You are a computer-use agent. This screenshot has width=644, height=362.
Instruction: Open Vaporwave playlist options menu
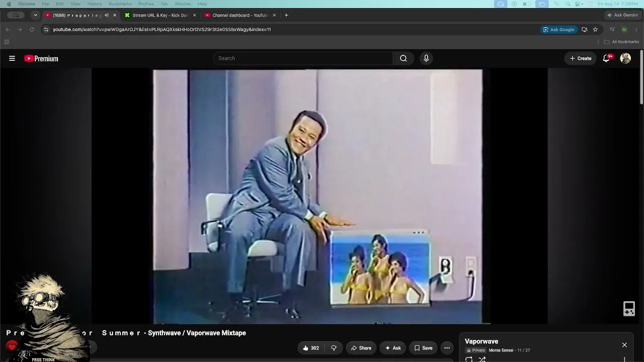click(x=624, y=359)
